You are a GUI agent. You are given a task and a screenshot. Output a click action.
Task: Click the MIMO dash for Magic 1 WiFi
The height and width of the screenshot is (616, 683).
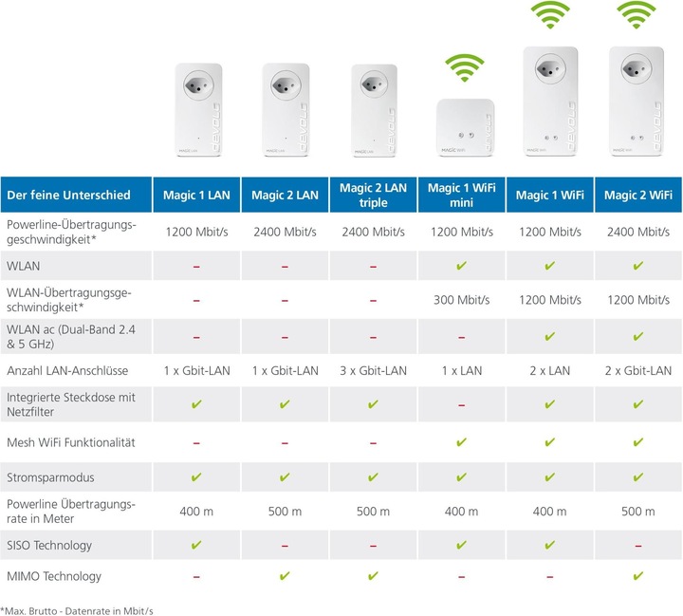[x=549, y=577]
